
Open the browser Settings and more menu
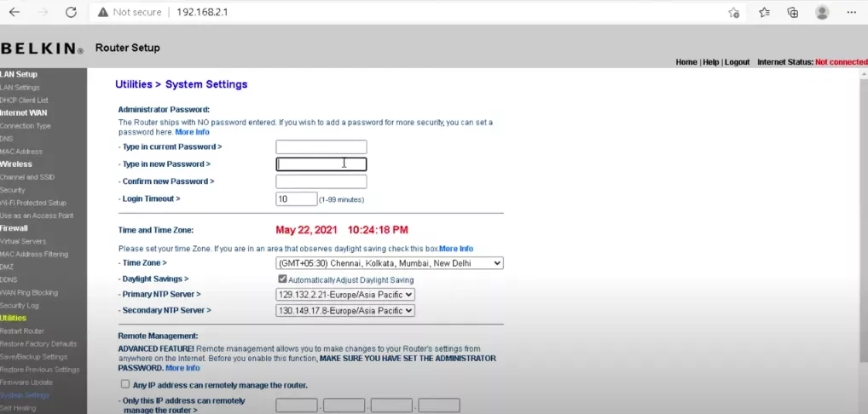coord(852,12)
